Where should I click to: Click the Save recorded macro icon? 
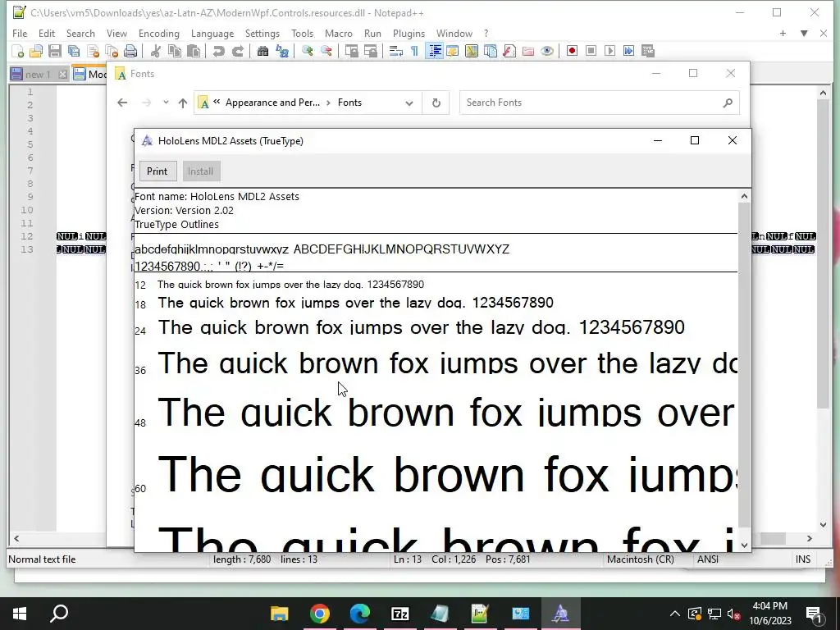pos(648,51)
